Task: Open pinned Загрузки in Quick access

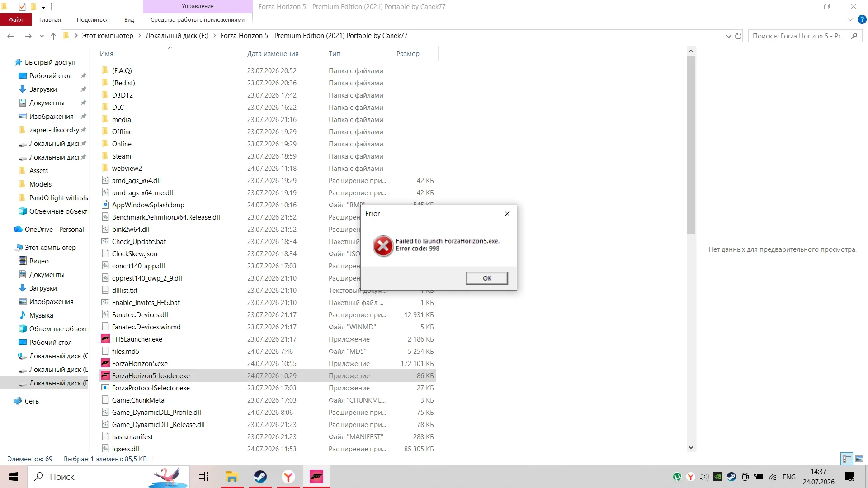Action: click(x=43, y=89)
